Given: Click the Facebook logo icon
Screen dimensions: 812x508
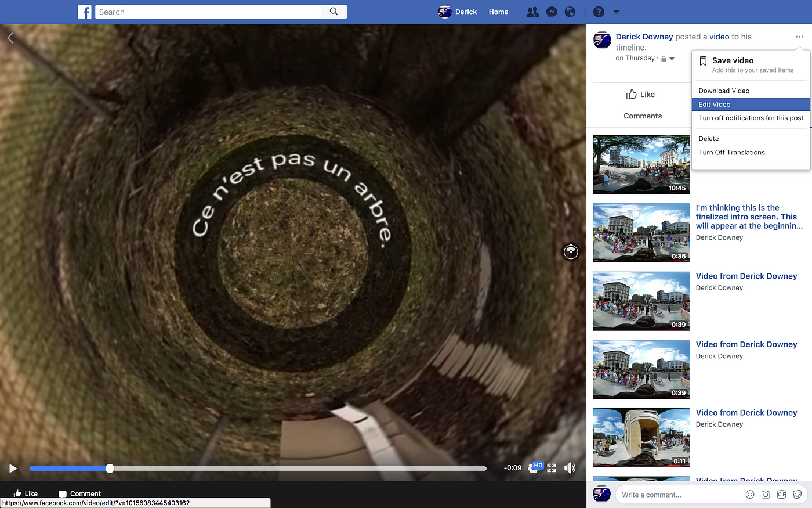Looking at the screenshot, I should pos(85,12).
